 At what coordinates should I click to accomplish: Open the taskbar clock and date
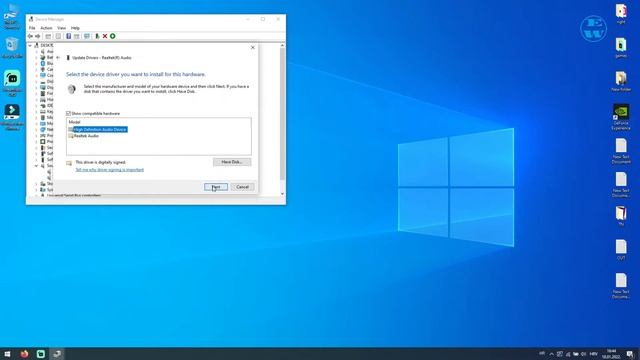611,354
